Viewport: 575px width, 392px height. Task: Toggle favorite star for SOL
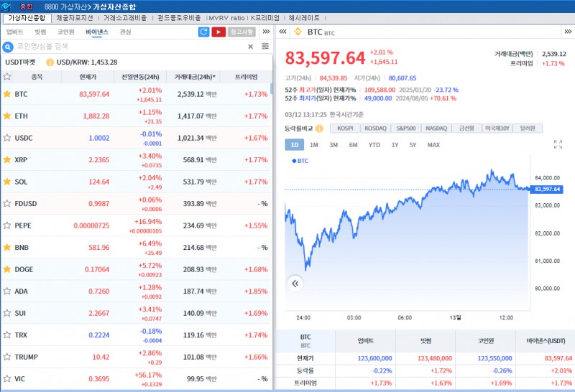(7, 182)
